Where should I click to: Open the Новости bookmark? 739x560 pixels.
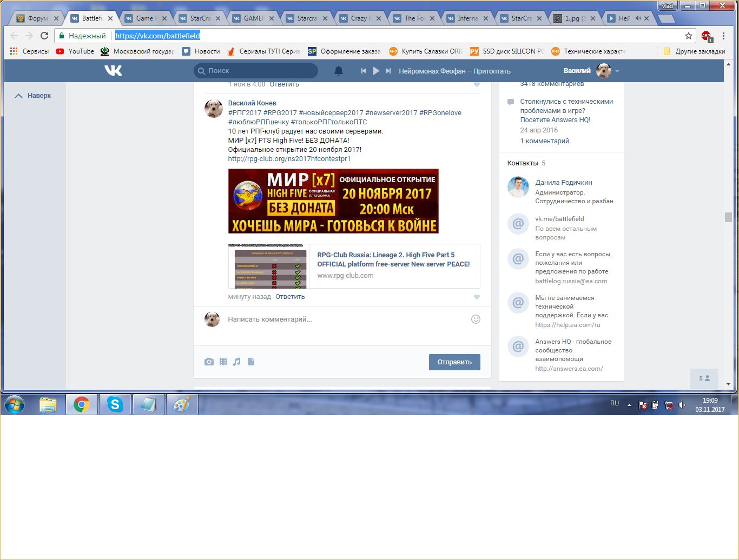[x=201, y=51]
